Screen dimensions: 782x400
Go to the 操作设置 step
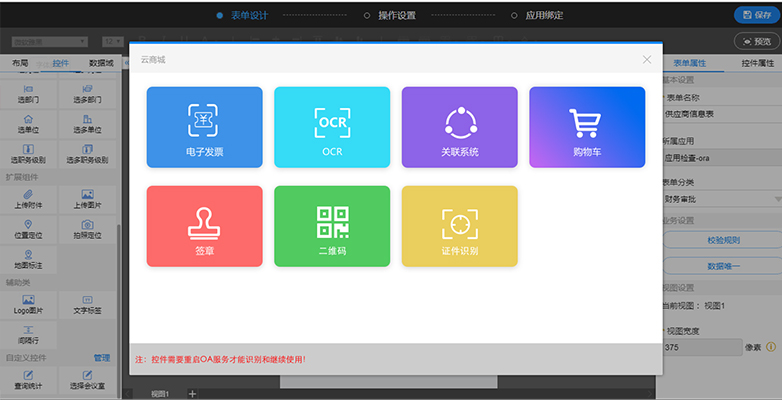396,15
